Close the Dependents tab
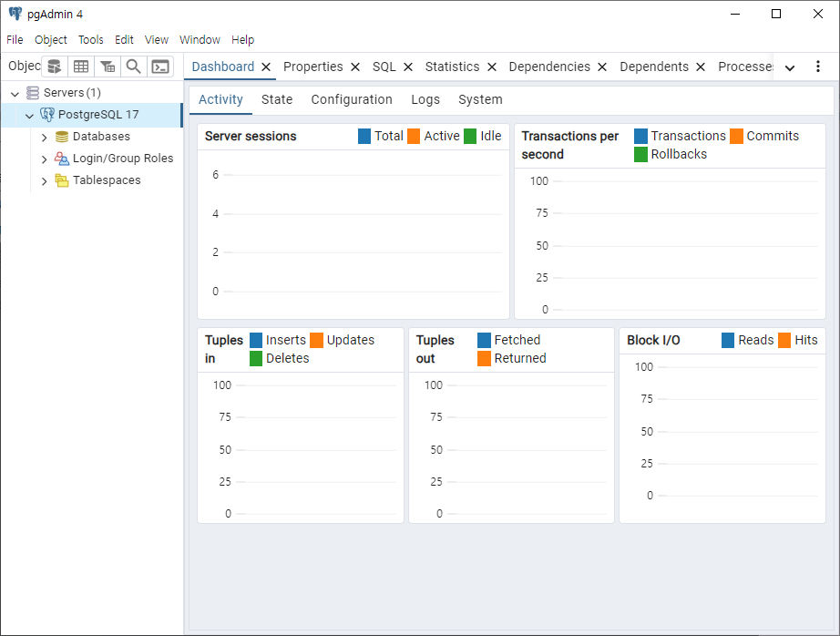The image size is (840, 636). (701, 67)
